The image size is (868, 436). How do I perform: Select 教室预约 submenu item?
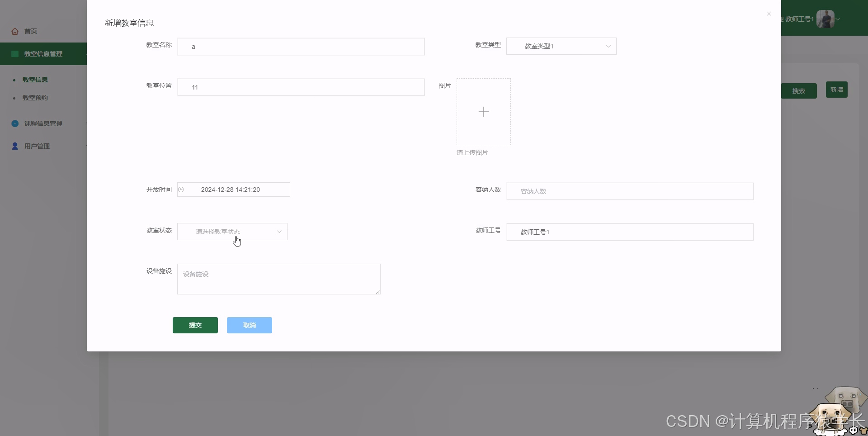pos(35,98)
